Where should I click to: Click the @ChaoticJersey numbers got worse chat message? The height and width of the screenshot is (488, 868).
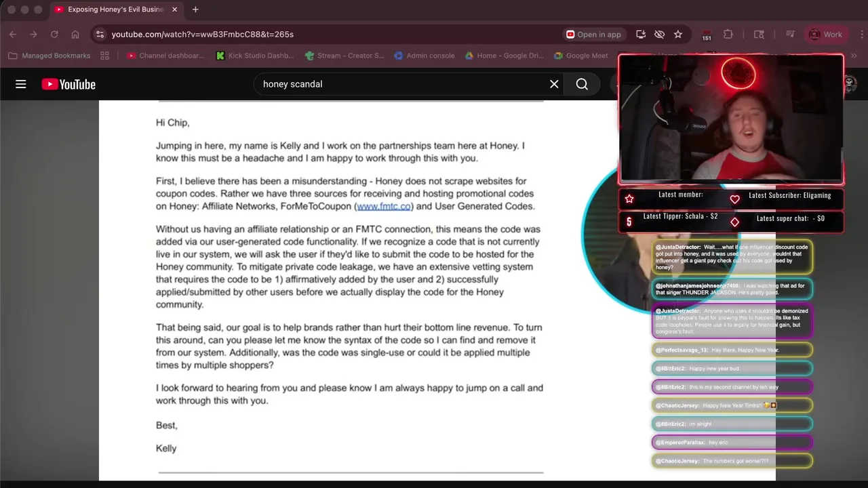click(x=732, y=461)
